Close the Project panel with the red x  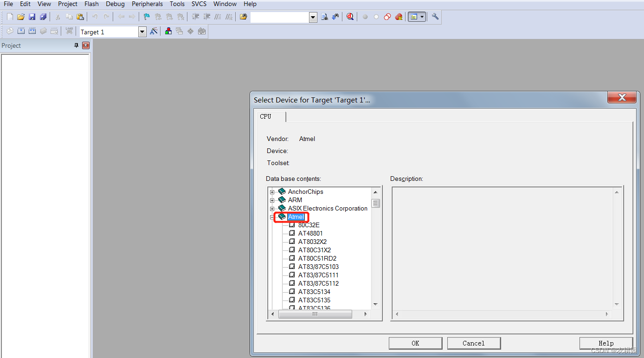85,45
